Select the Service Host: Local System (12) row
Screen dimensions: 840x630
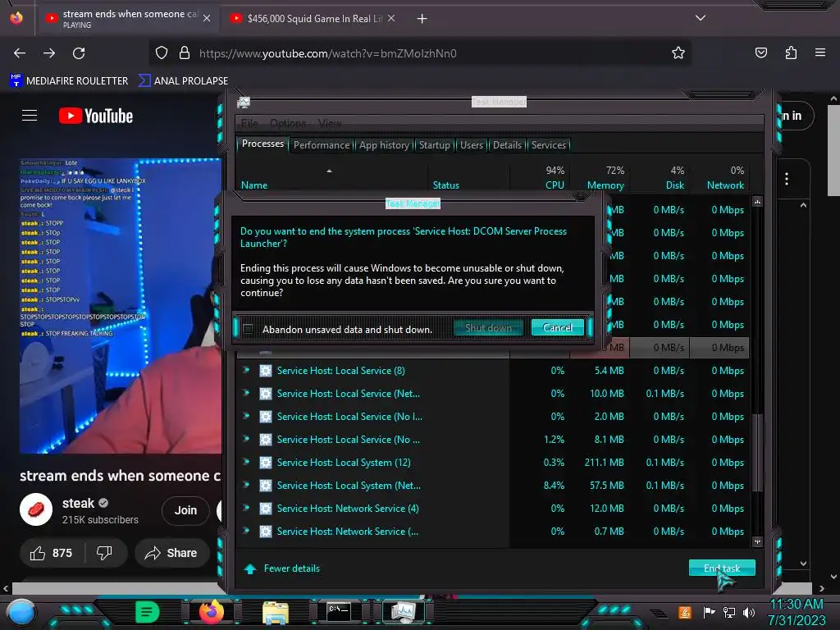point(493,463)
